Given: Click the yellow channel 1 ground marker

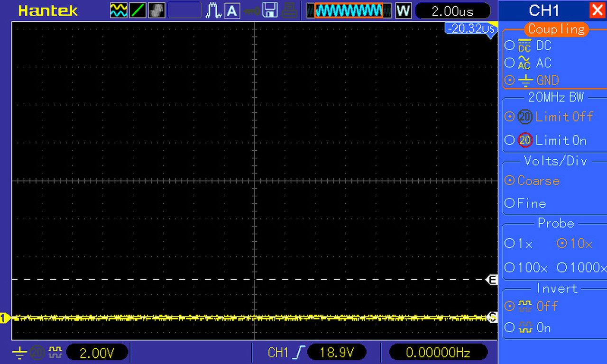Looking at the screenshot, I should point(5,318).
